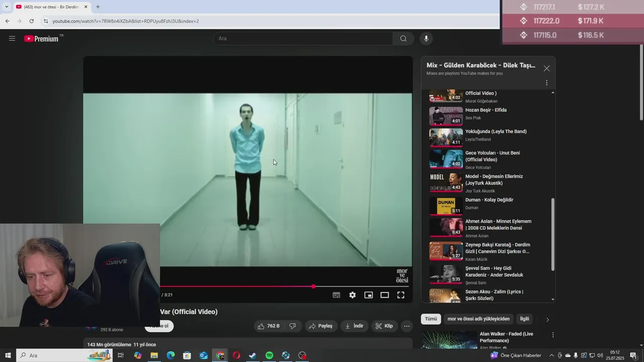The width and height of the screenshot is (644, 362).
Task: Open volume control in system tray
Action: [x=600, y=355]
